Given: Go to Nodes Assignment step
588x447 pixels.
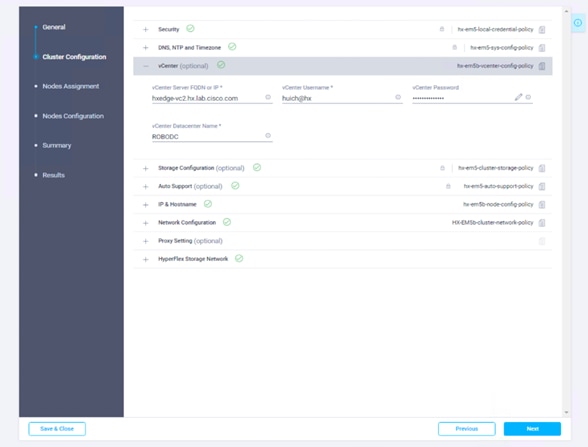Looking at the screenshot, I should (71, 86).
